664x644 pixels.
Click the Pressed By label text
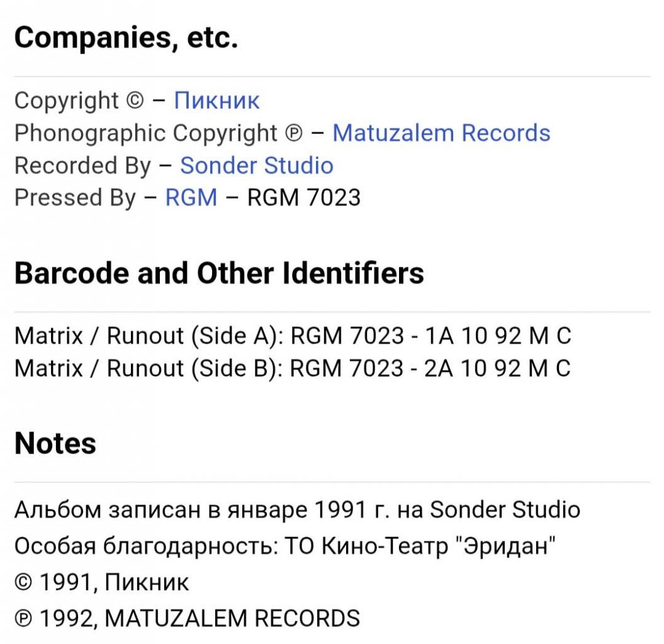pos(75,197)
